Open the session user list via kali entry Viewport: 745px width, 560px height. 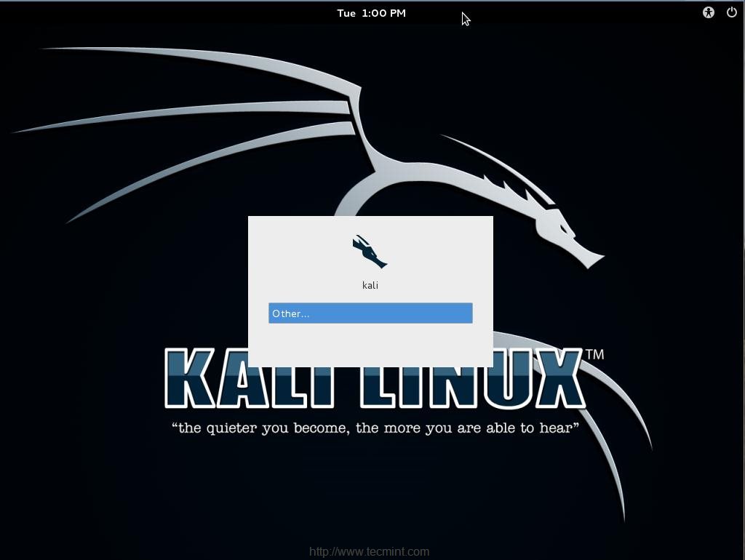coord(370,284)
